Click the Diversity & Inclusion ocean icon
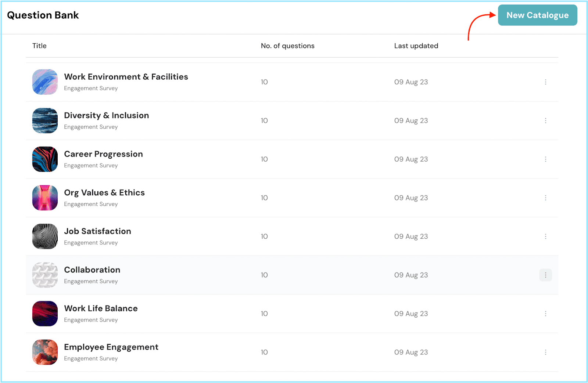 click(x=45, y=120)
